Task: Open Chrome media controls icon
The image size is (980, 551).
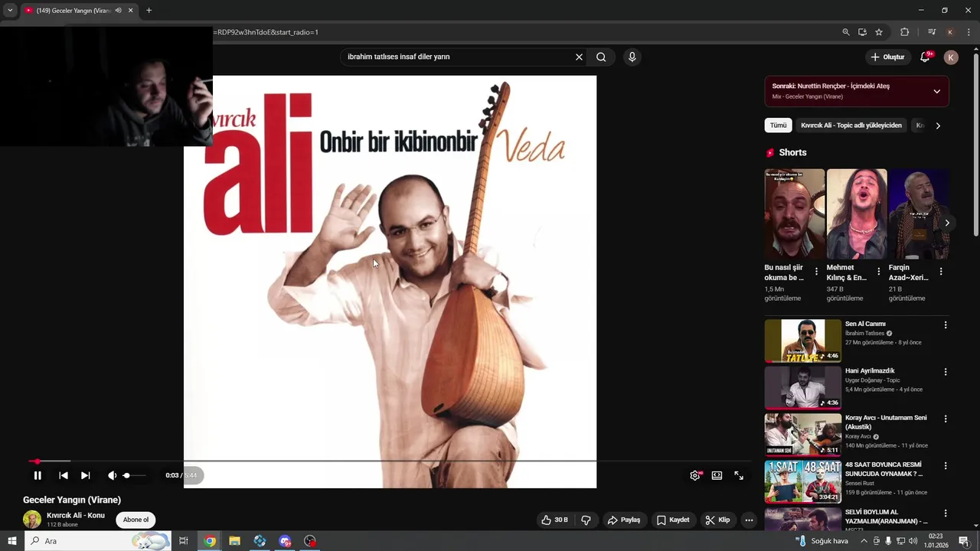Action: point(932,32)
